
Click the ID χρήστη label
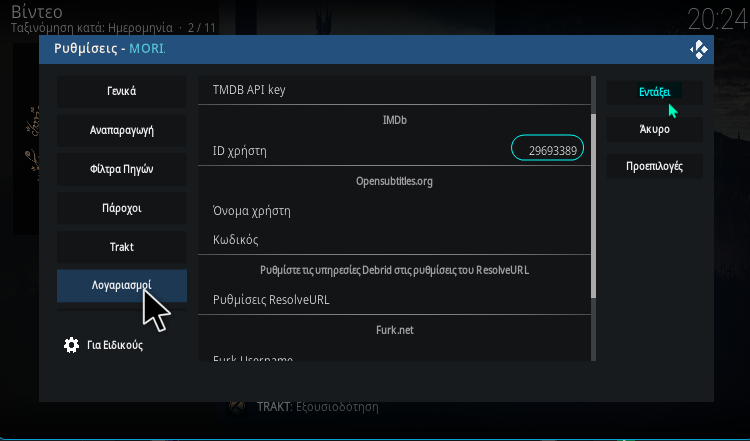(x=240, y=151)
